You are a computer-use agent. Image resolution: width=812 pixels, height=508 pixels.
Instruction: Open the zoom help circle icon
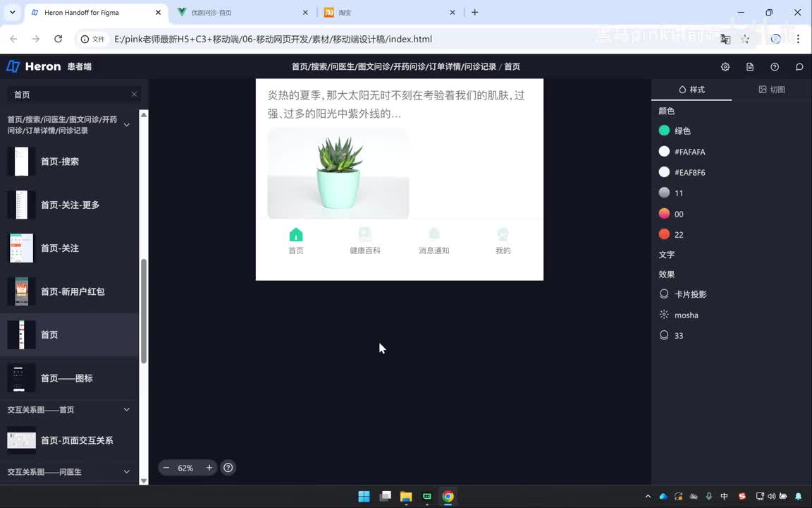click(228, 468)
